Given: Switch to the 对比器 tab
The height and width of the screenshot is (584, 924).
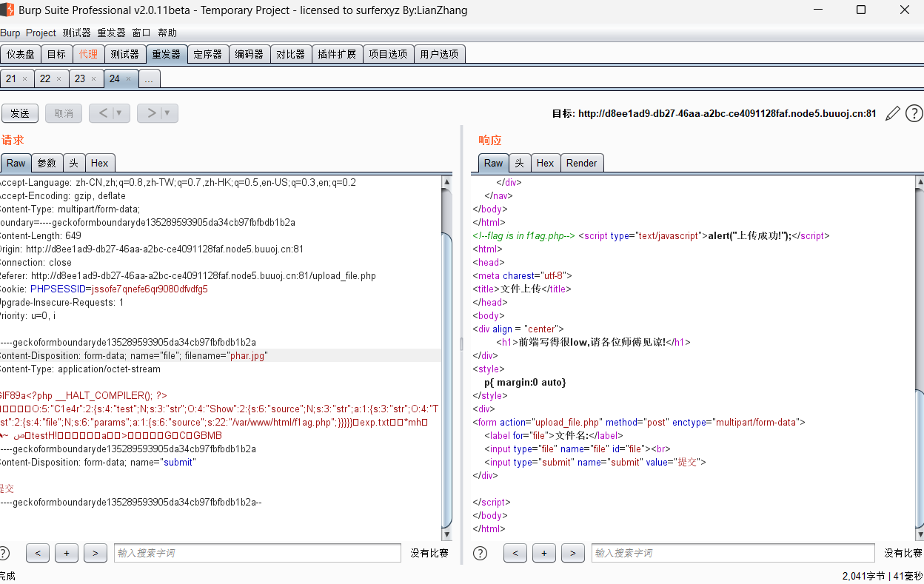Looking at the screenshot, I should coord(291,54).
